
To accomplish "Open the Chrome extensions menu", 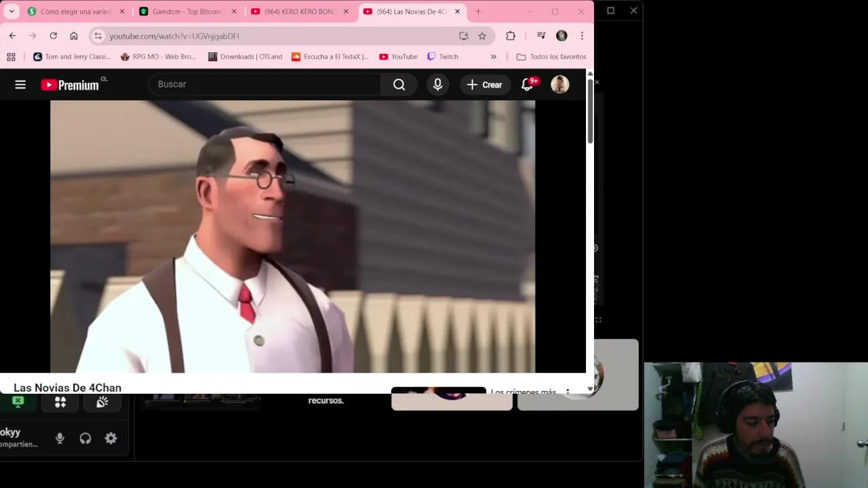I will pyautogui.click(x=511, y=36).
